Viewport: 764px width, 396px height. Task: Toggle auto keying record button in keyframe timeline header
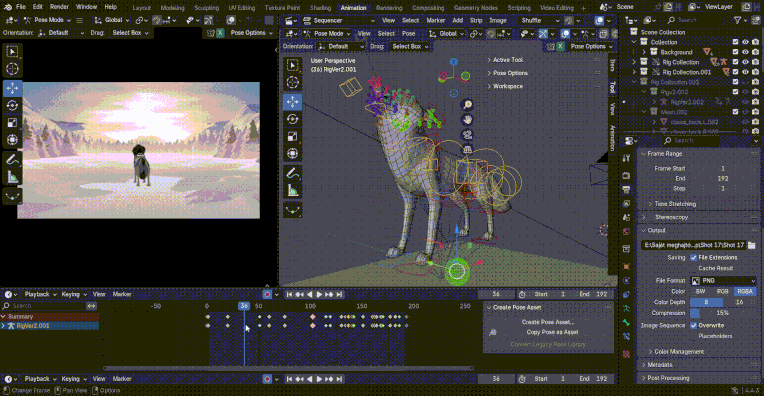(267, 294)
